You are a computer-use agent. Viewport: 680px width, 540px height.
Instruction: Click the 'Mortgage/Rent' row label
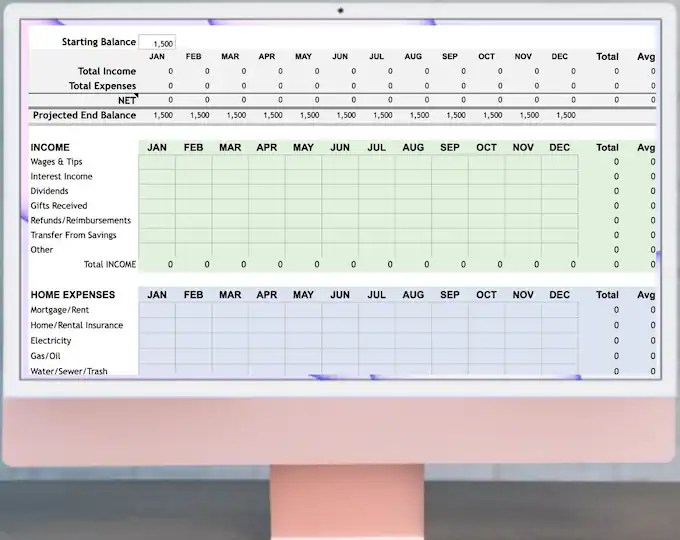click(x=59, y=310)
